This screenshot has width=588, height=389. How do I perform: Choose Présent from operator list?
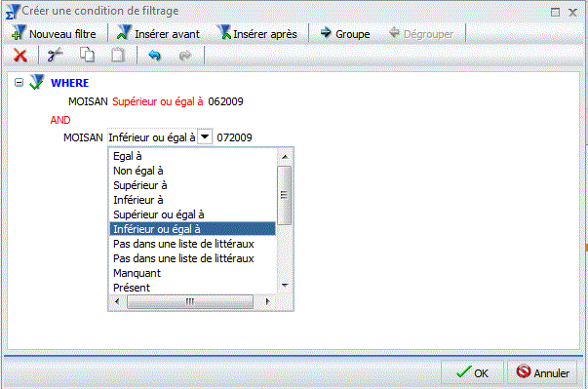(193, 288)
